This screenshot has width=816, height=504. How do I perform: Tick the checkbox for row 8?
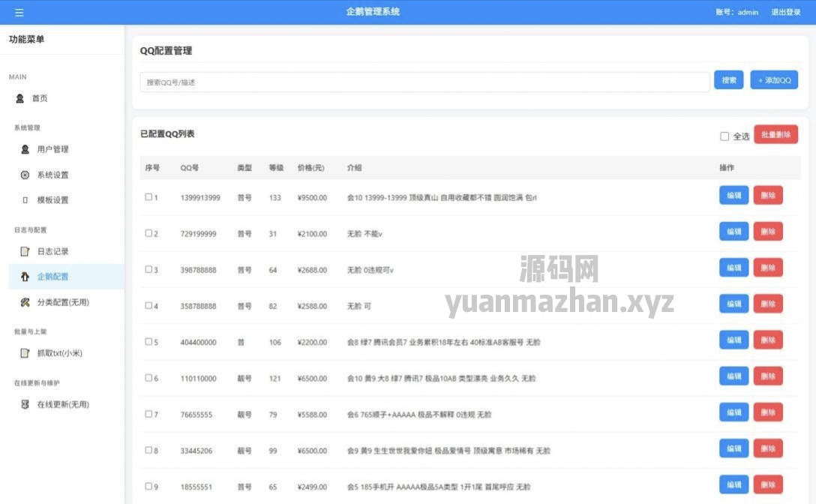pos(148,451)
